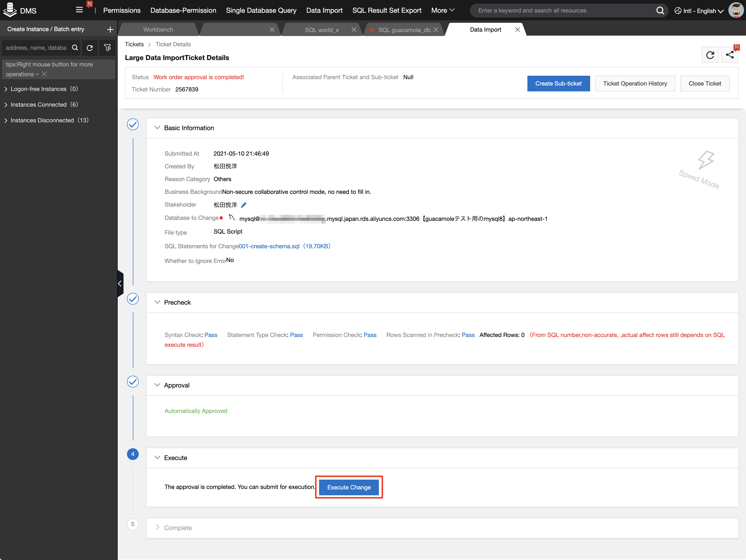This screenshot has width=746, height=560.
Task: Click the step 4 Execute marker
Action: coord(133,454)
